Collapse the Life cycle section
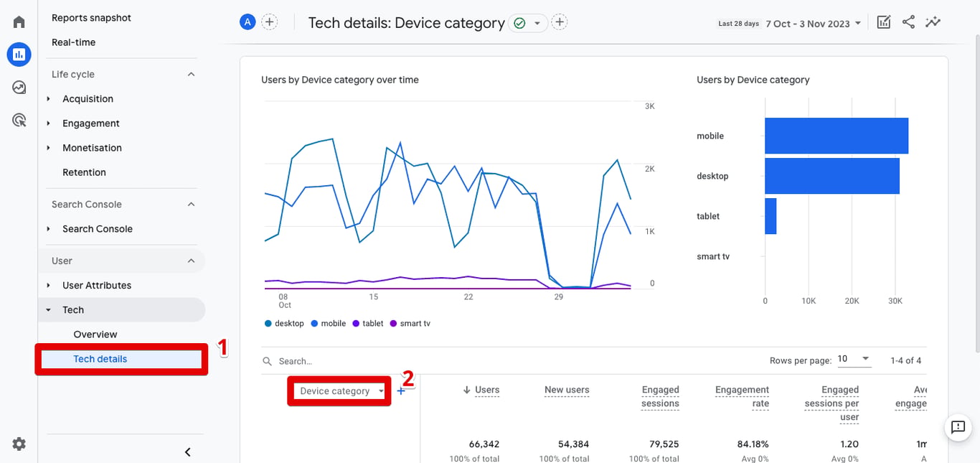This screenshot has height=463, width=980. pyautogui.click(x=191, y=75)
